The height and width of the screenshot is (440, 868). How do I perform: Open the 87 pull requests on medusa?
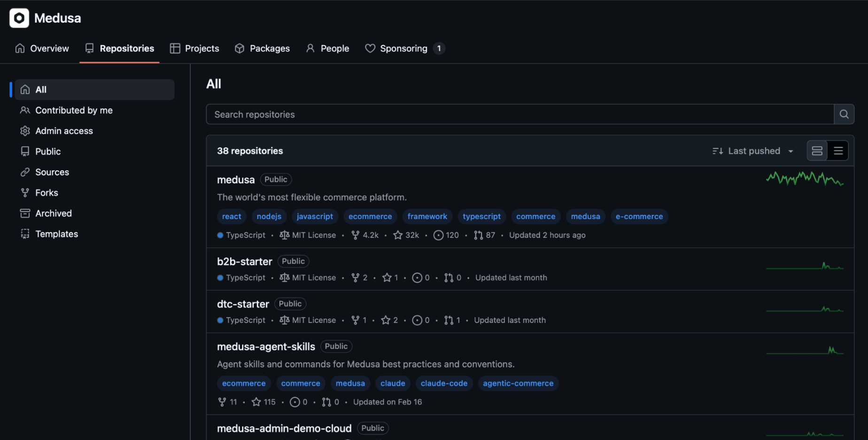[485, 235]
